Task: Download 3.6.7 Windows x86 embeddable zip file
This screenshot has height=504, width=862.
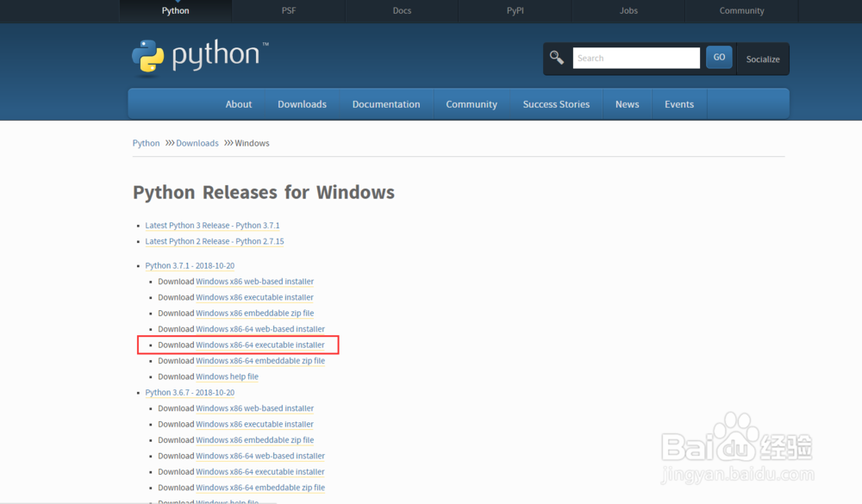Action: click(254, 440)
